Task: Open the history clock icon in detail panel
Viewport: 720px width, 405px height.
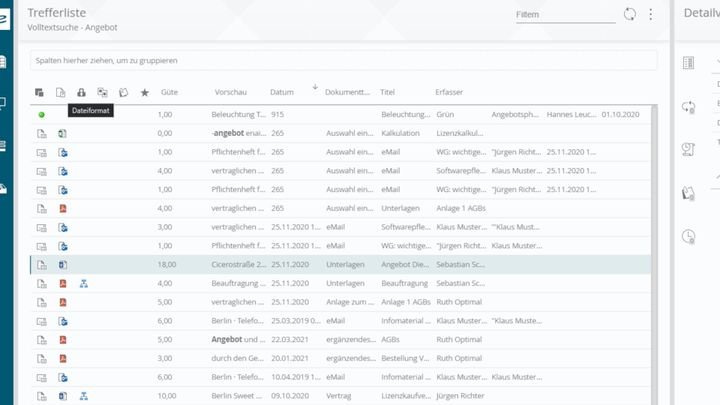Action: (688, 236)
